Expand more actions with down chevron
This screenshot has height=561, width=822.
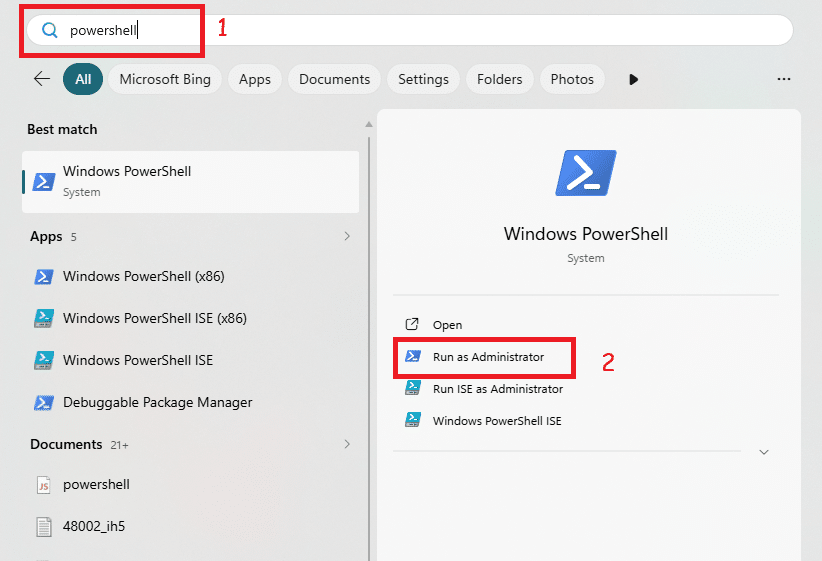click(x=764, y=452)
